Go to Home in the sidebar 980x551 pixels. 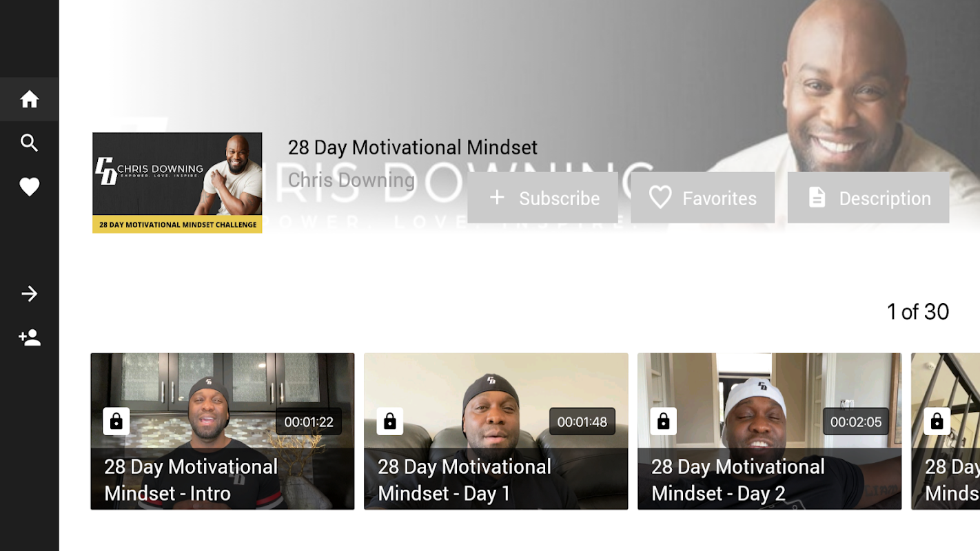click(29, 99)
